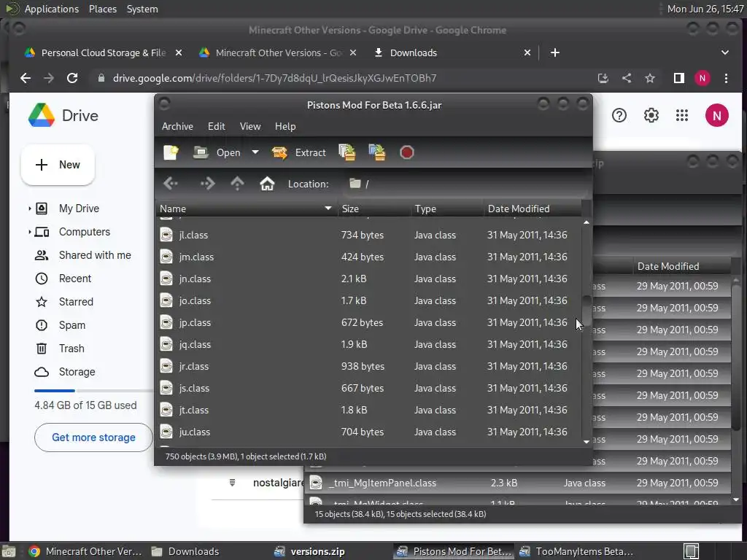Sort by the Type column header
Image resolution: width=747 pixels, height=560 pixels.
(x=447, y=209)
